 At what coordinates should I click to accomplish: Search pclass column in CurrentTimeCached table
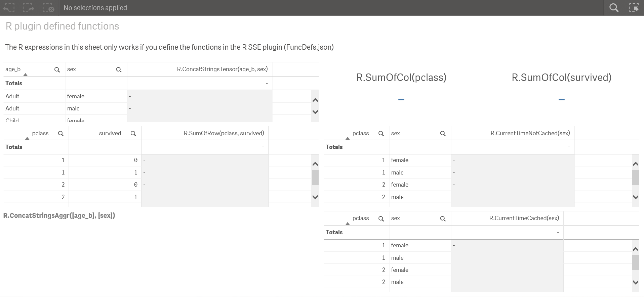[x=381, y=219]
